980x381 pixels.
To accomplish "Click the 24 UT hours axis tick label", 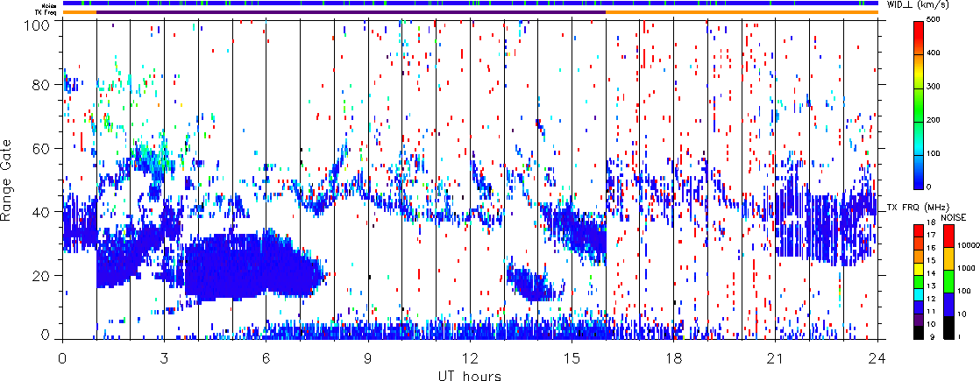I will (877, 358).
